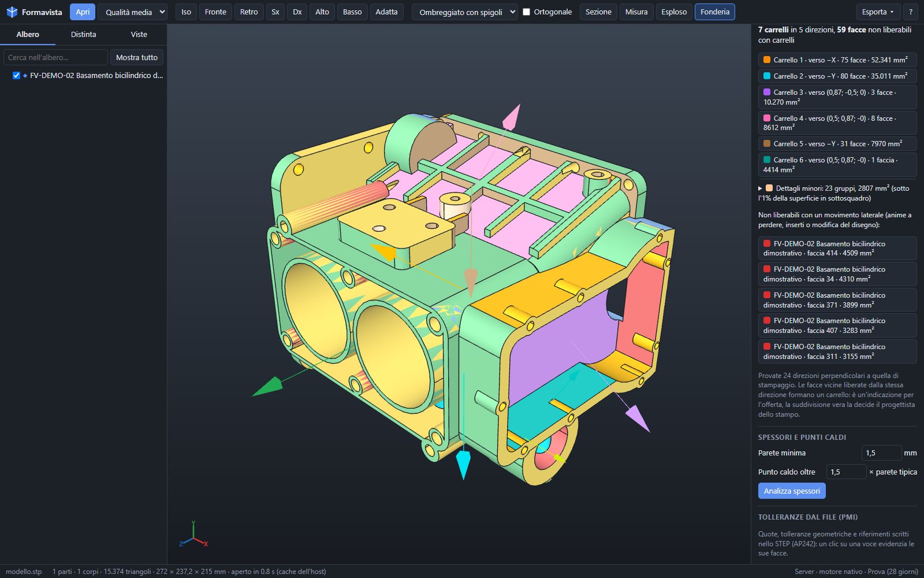The height and width of the screenshot is (578, 924).
Task: Click the Parete minima value field
Action: click(x=881, y=453)
